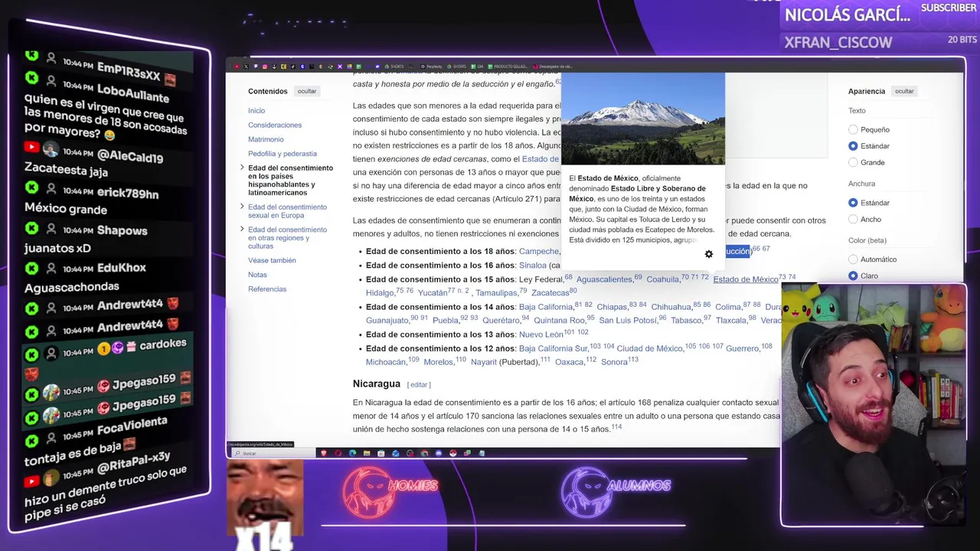The image size is (980, 551).
Task: Open Microsoft Edge from the taskbar
Action: coord(352,453)
